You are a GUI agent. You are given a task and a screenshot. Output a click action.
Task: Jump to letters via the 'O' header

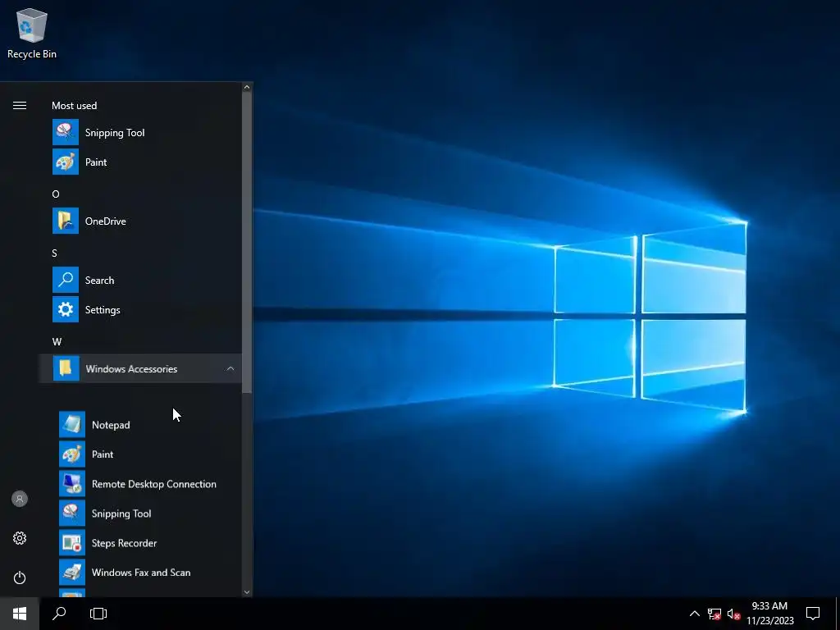(56, 194)
